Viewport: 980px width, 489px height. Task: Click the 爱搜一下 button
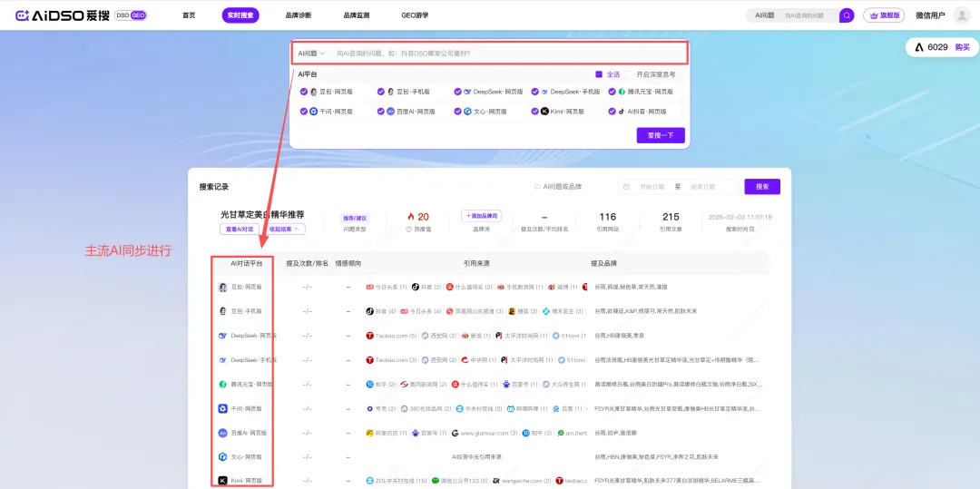click(661, 135)
